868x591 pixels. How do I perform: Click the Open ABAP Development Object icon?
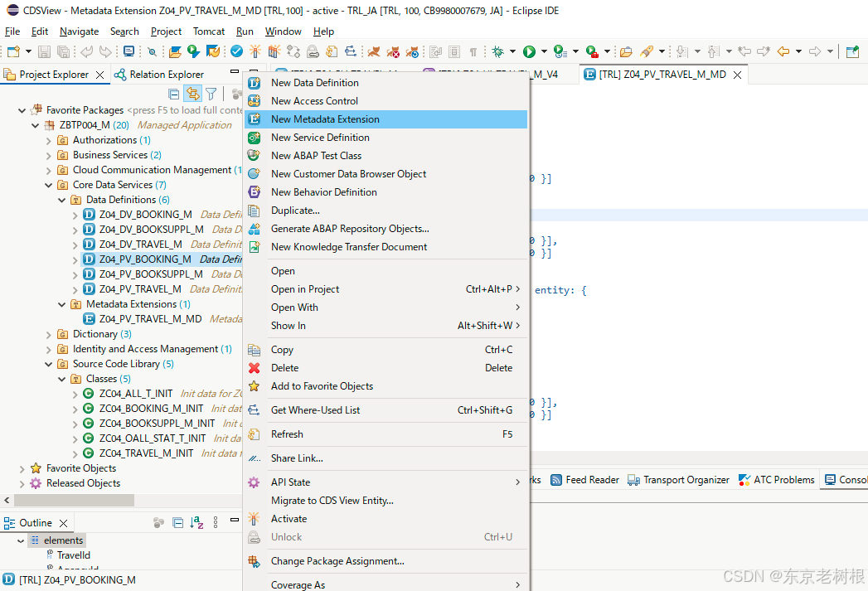pos(175,52)
